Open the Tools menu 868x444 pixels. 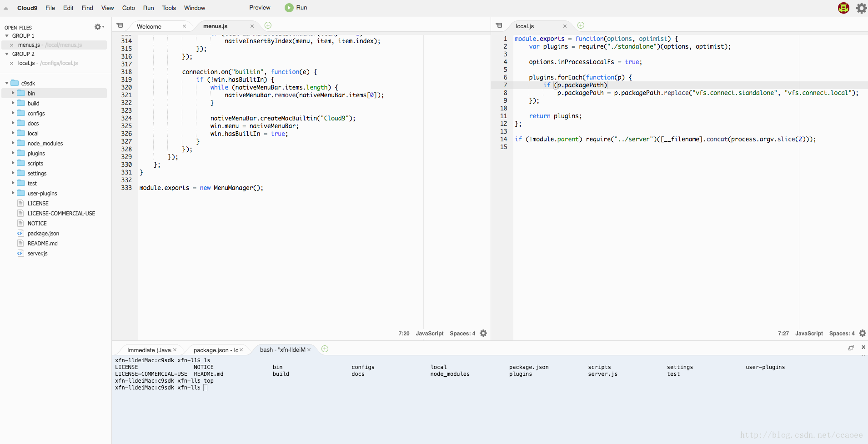pyautogui.click(x=169, y=8)
